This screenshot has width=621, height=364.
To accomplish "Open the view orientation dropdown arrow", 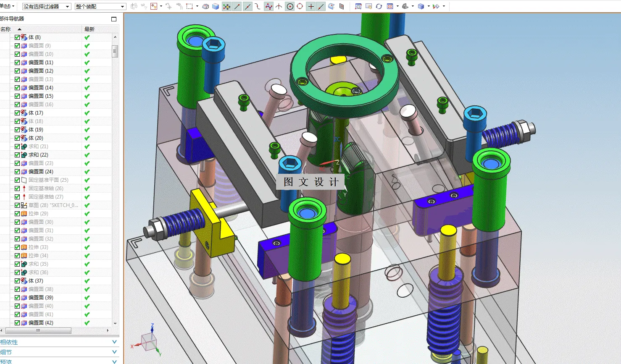I will click(397, 6).
